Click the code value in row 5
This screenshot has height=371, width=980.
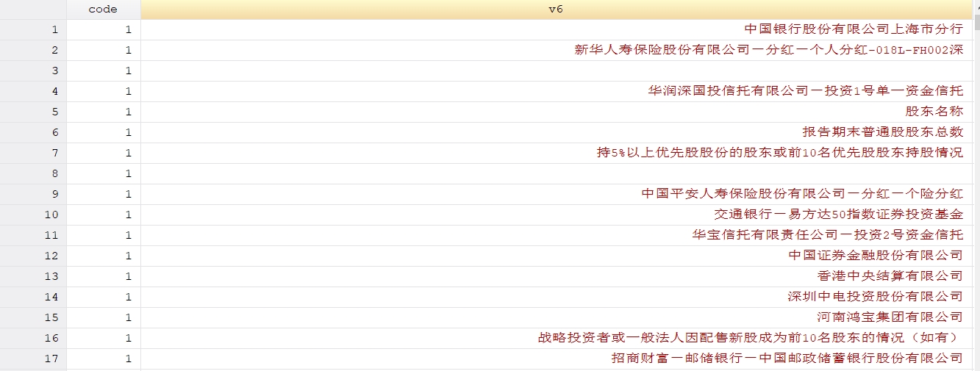coord(103,112)
